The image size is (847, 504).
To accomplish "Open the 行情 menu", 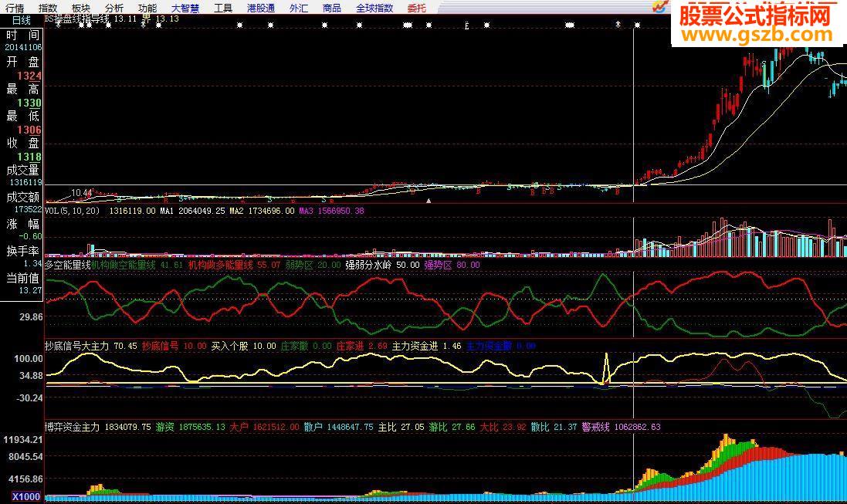I will point(15,8).
